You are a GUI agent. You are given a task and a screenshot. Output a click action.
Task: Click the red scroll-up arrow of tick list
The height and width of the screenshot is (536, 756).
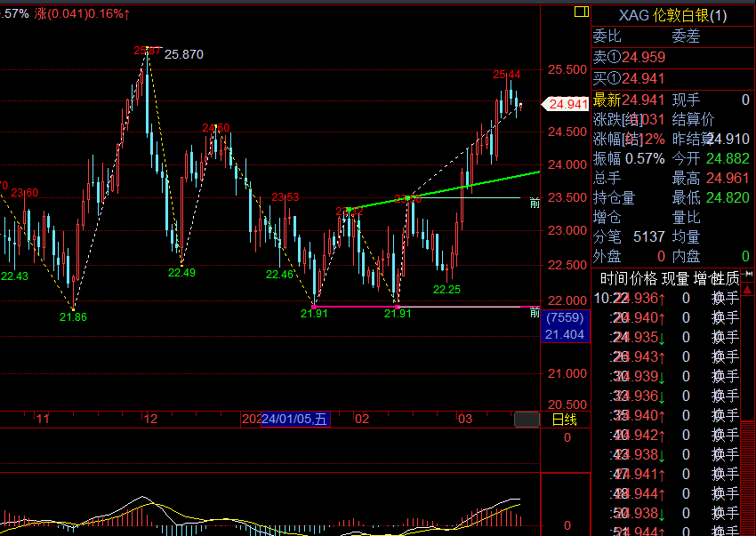click(x=747, y=290)
